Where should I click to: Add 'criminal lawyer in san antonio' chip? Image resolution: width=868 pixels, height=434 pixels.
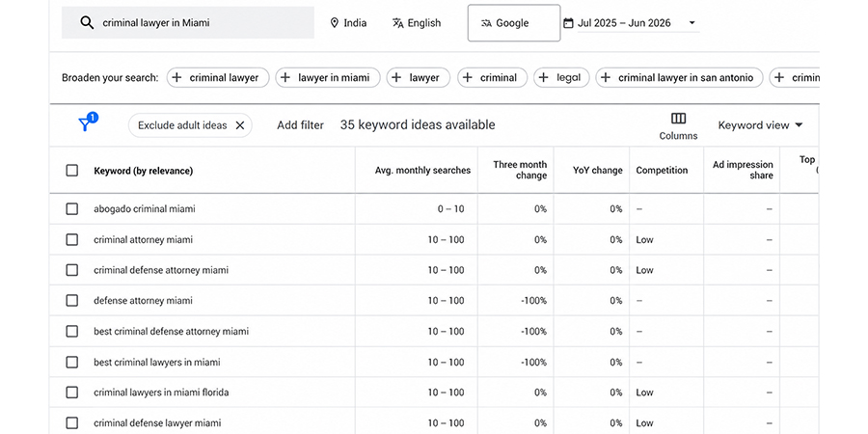pos(679,77)
